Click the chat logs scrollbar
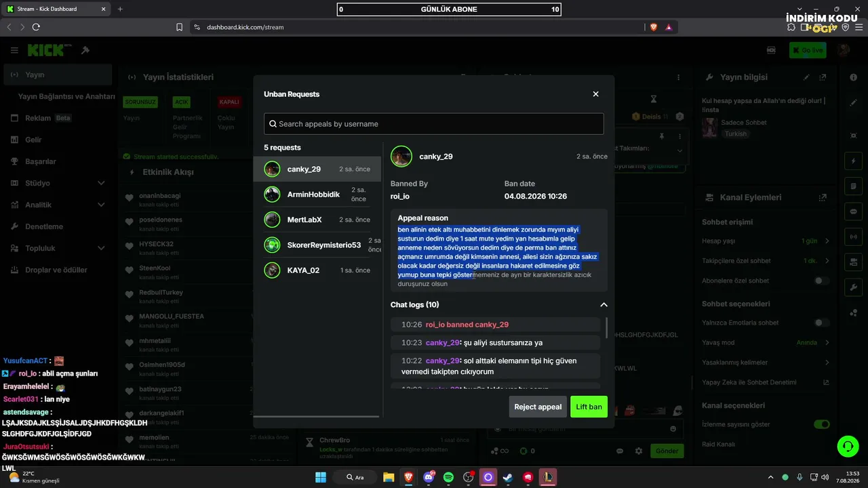The width and height of the screenshot is (868, 488). coord(606,327)
